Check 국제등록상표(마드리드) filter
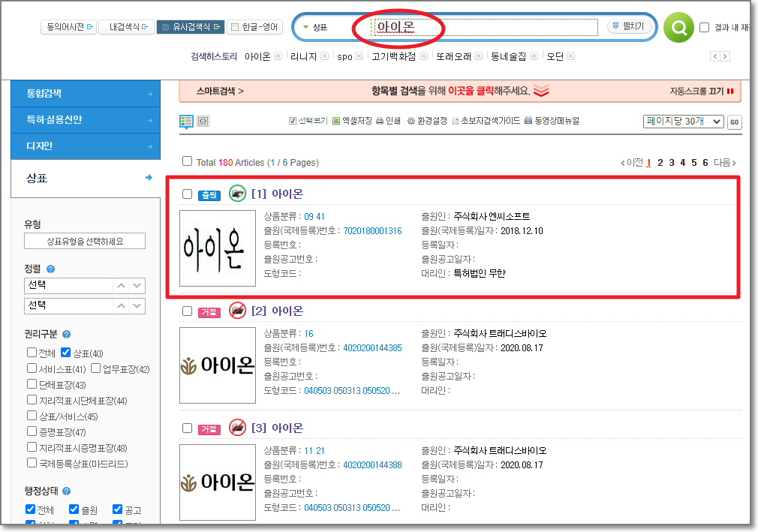The height and width of the screenshot is (532, 758). (32, 463)
